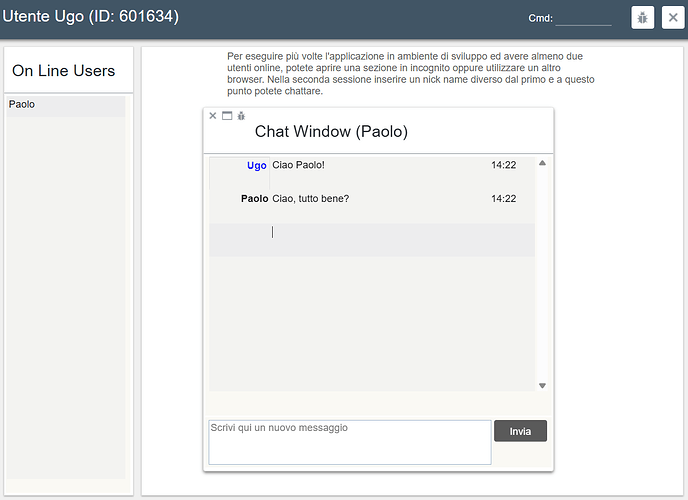Select the message 'Ciao Paolo!'
Image resolution: width=688 pixels, height=500 pixels.
(x=298, y=165)
